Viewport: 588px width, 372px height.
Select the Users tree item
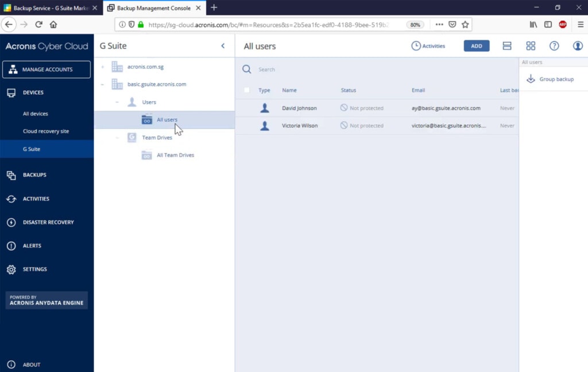point(149,102)
